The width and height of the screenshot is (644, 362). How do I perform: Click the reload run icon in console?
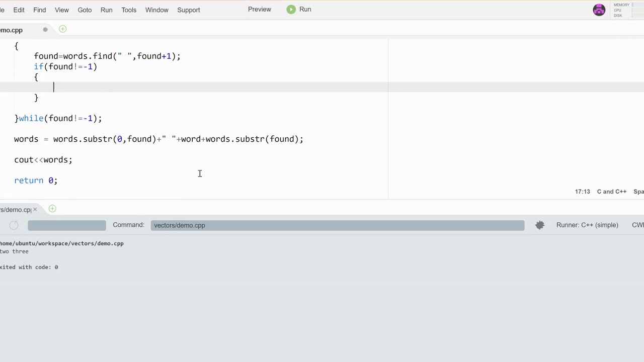[14, 225]
